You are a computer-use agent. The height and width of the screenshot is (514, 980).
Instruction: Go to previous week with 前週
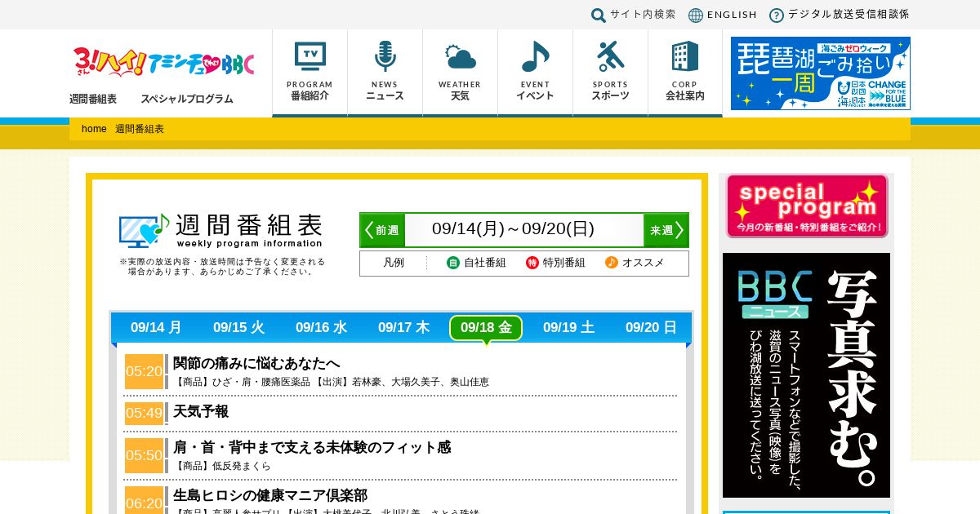click(382, 230)
